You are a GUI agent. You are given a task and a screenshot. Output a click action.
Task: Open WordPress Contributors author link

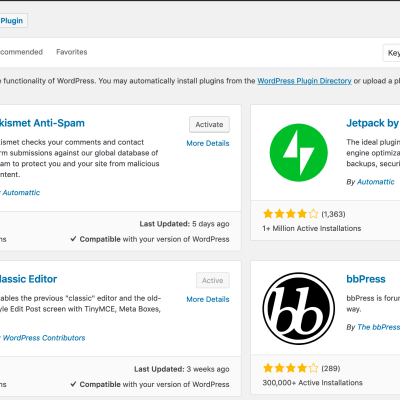point(44,338)
